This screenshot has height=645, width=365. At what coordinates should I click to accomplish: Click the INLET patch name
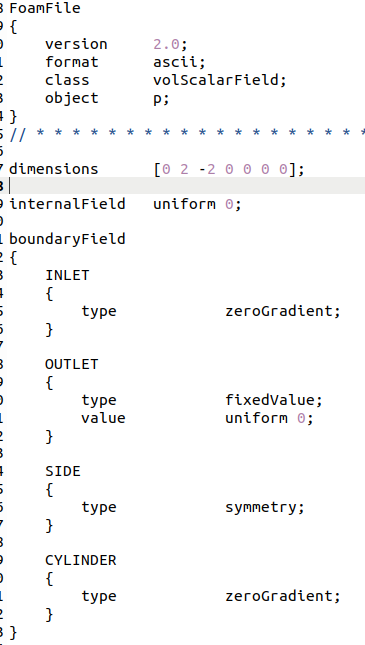[x=67, y=275]
